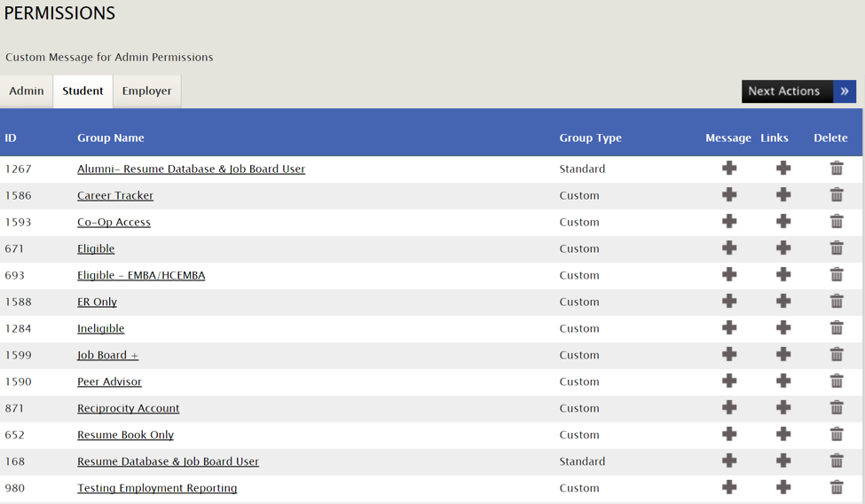This screenshot has height=504, width=865.
Task: Open the ER Only group link
Action: click(97, 302)
